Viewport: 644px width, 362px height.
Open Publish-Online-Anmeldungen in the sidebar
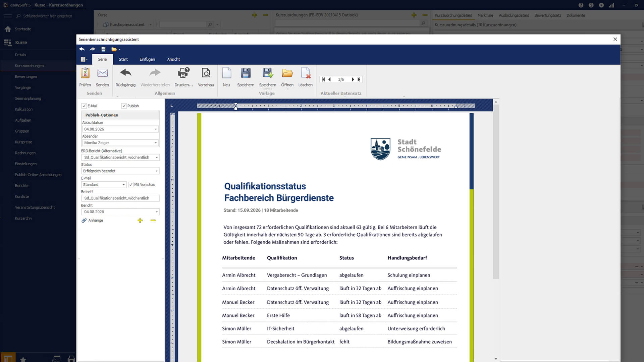pyautogui.click(x=38, y=175)
